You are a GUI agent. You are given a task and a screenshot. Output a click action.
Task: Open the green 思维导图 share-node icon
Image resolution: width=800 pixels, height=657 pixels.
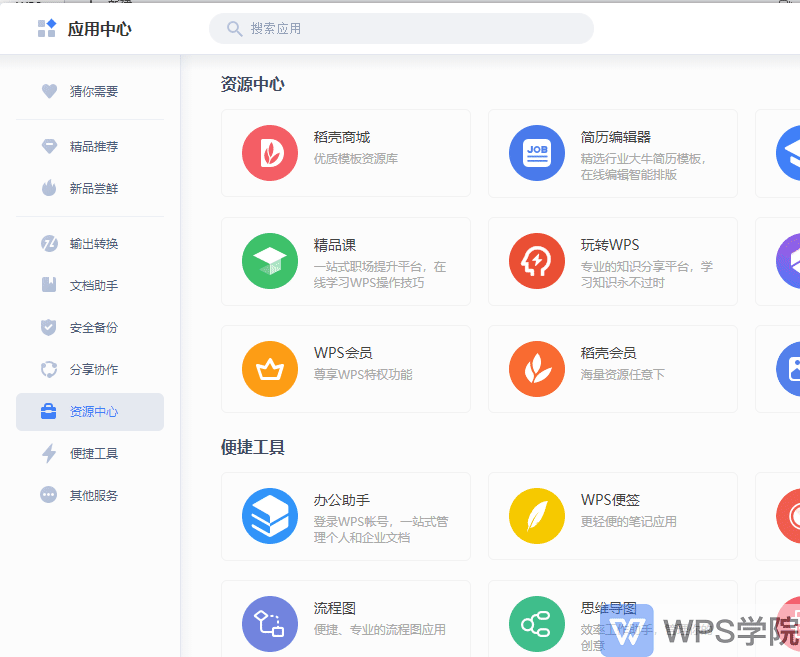point(537,624)
